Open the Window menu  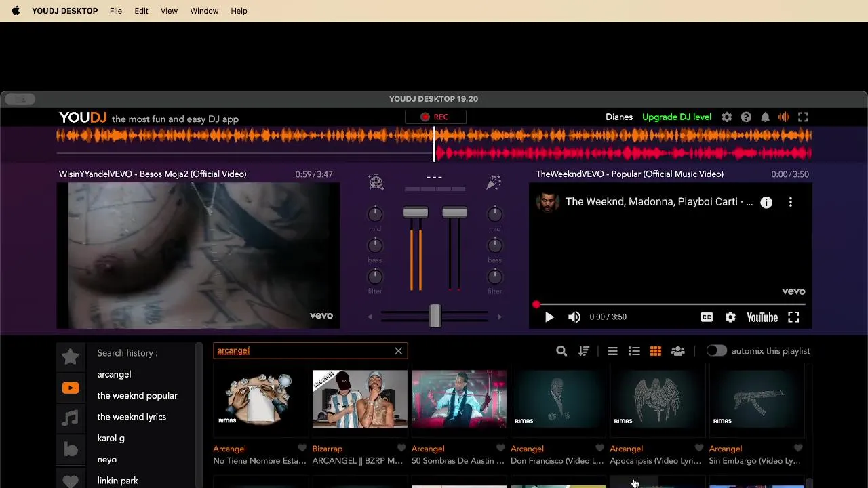click(x=204, y=11)
